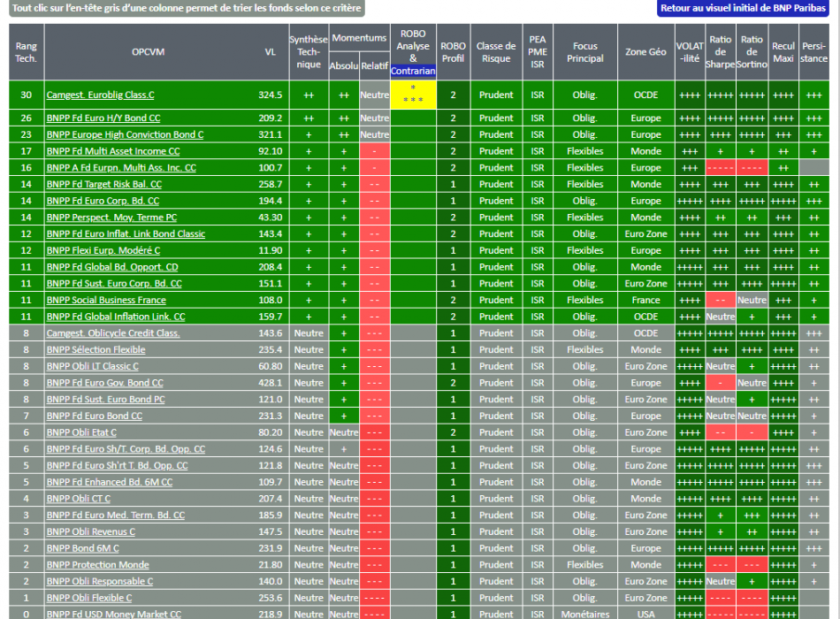Sort by the Ratio de Sharpe header
The image size is (840, 619).
pyautogui.click(x=721, y=52)
